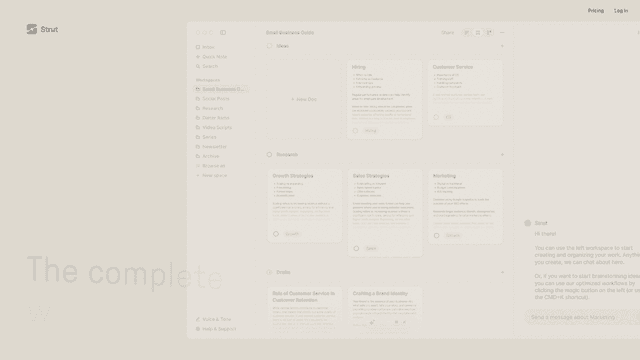This screenshot has height=360, width=640.
Task: Add a doc to the Ideas section
Action: point(502,46)
